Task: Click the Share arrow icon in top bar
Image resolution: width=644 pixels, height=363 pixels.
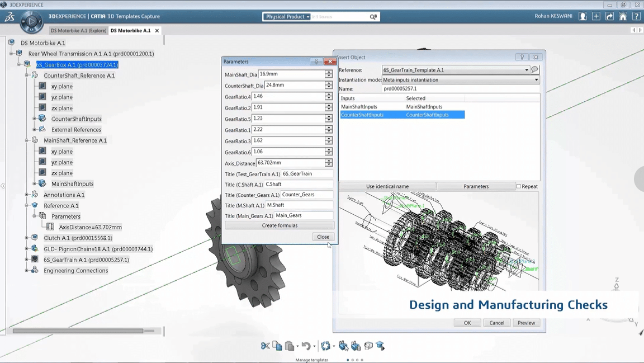Action: (x=609, y=17)
